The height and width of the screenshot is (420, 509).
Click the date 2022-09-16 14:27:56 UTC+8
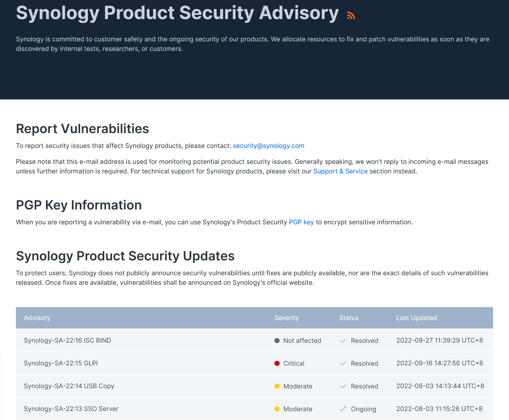[x=440, y=363]
